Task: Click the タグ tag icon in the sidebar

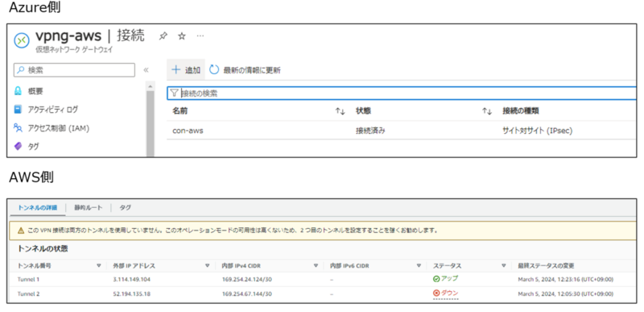Action: click(18, 146)
